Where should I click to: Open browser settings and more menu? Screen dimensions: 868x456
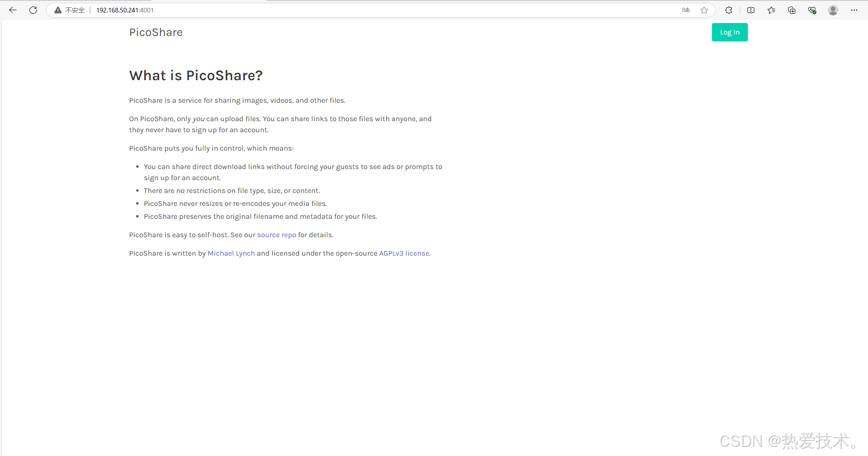click(x=854, y=10)
